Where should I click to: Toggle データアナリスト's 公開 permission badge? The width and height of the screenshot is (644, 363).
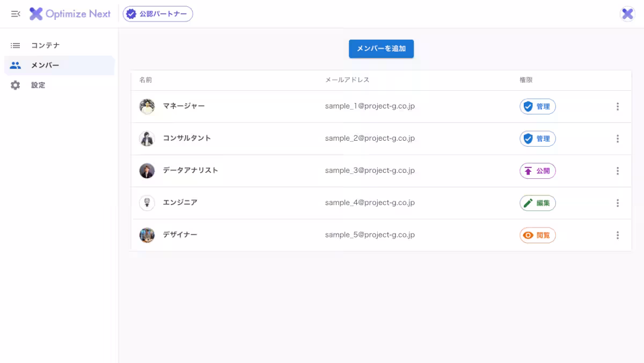click(537, 171)
